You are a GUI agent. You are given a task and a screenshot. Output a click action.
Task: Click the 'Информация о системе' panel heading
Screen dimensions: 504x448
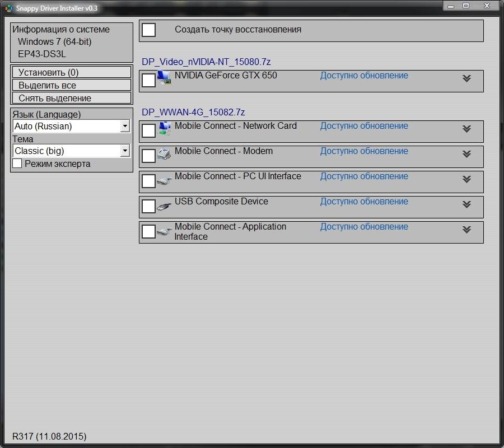61,29
